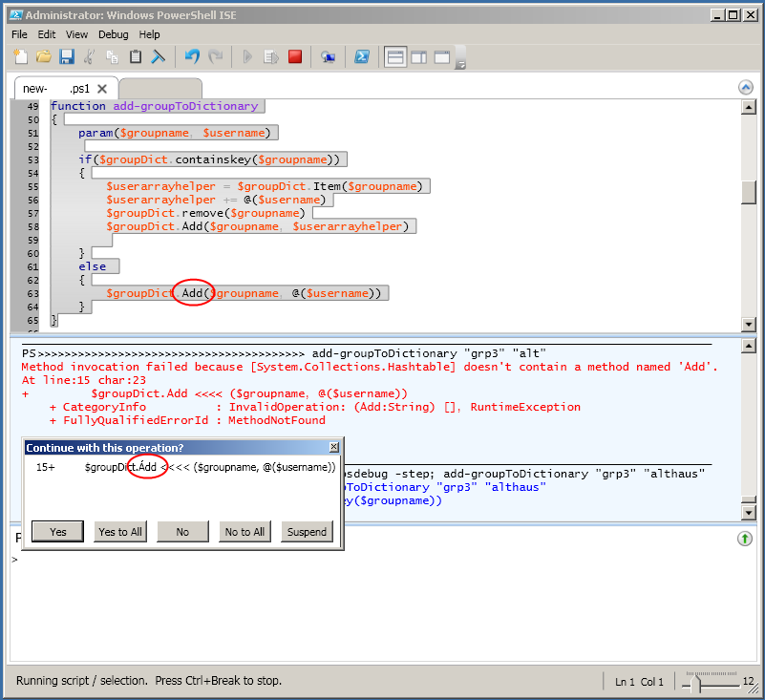Viewport: 765px width, 700px height.
Task: Copy selection with the Copy icon
Action: [x=112, y=56]
